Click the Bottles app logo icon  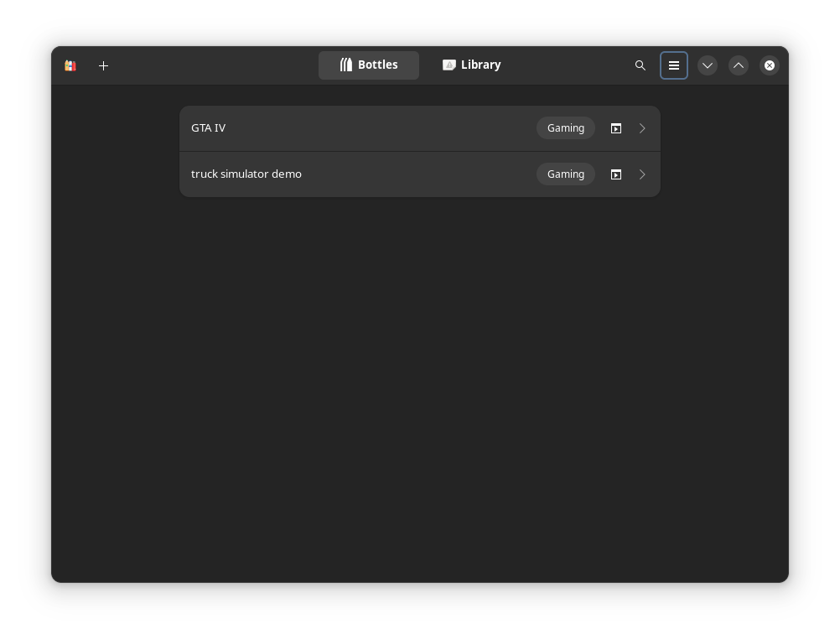(70, 65)
